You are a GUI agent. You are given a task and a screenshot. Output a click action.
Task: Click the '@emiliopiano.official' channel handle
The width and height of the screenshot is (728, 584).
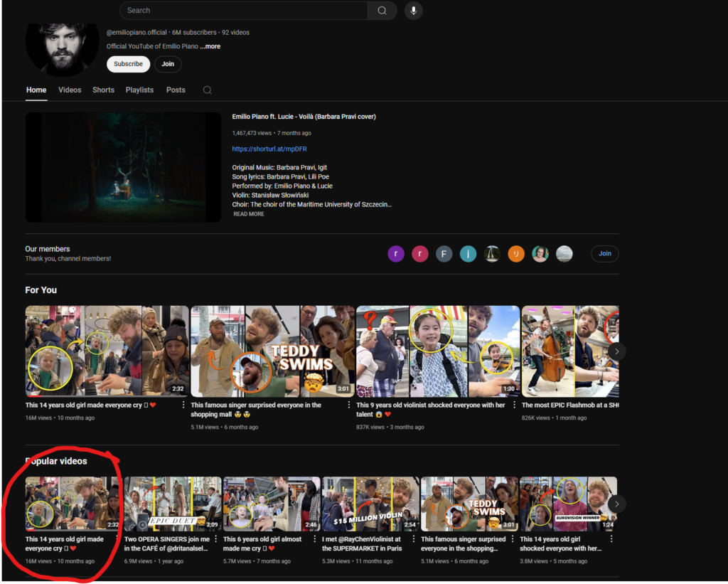click(x=136, y=33)
